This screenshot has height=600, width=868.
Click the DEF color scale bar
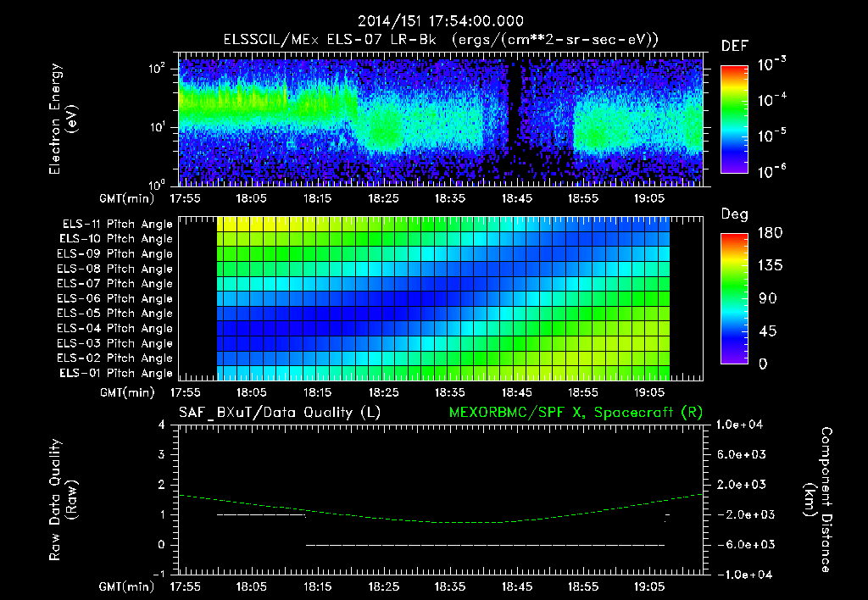tap(735, 119)
